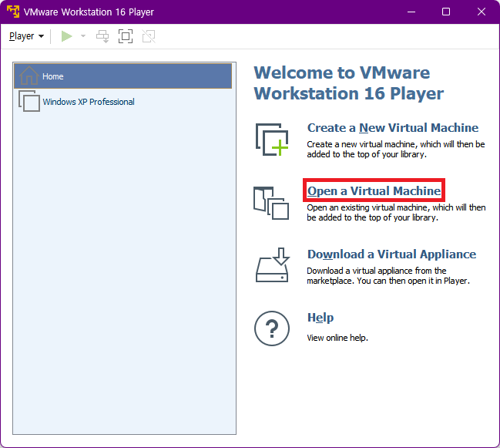
Task: Click the download appliance drive icon
Action: pyautogui.click(x=273, y=264)
